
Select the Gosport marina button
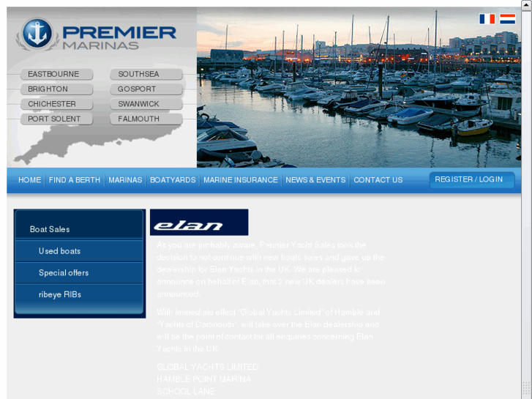coord(146,89)
